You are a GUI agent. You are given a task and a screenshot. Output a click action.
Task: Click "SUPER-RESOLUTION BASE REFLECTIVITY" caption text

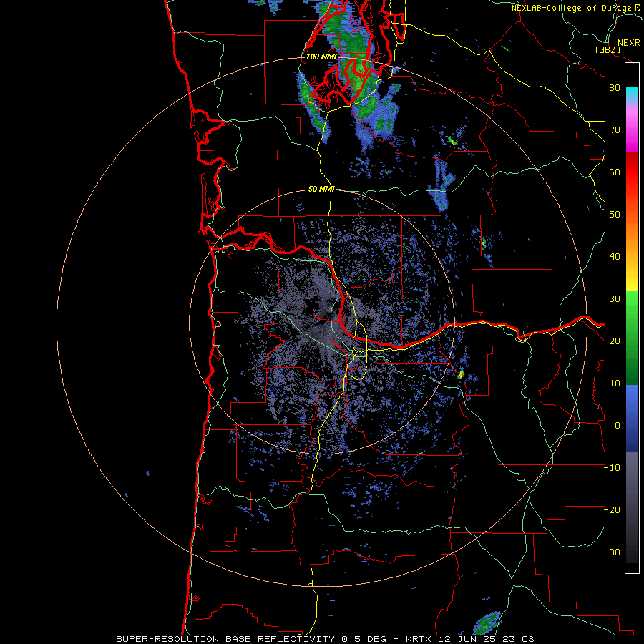pyautogui.click(x=226, y=639)
